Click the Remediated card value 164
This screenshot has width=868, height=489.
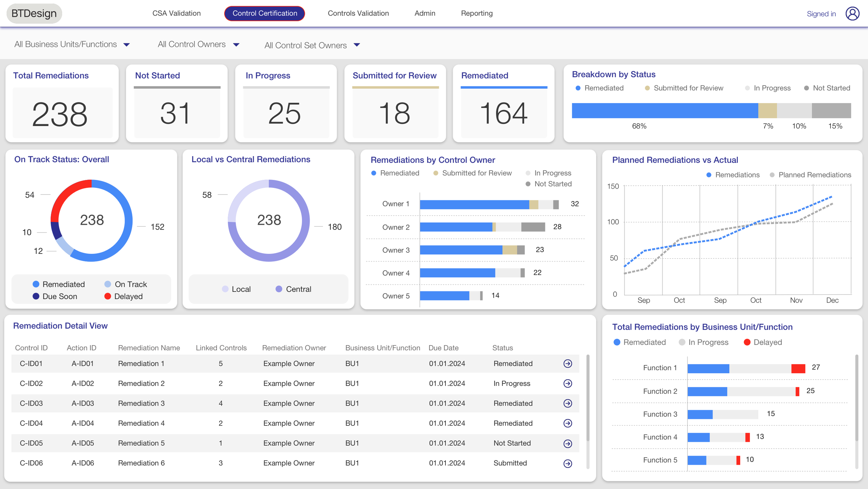tap(503, 113)
